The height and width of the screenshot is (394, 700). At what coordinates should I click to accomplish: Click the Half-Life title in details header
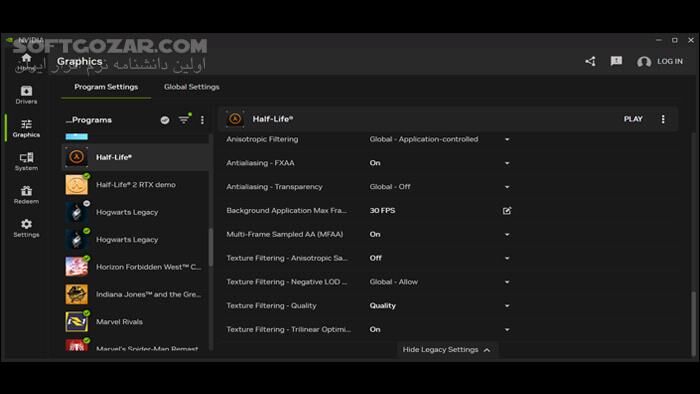(273, 119)
